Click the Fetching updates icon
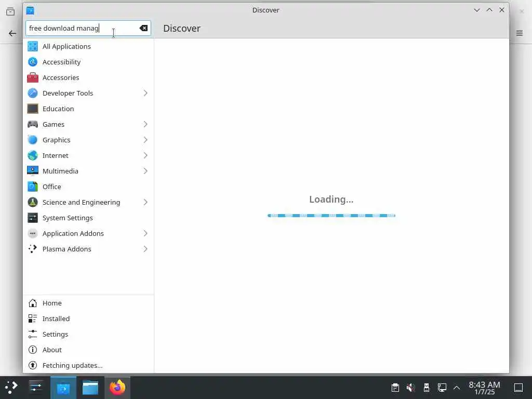The width and height of the screenshot is (532, 399). point(33,365)
